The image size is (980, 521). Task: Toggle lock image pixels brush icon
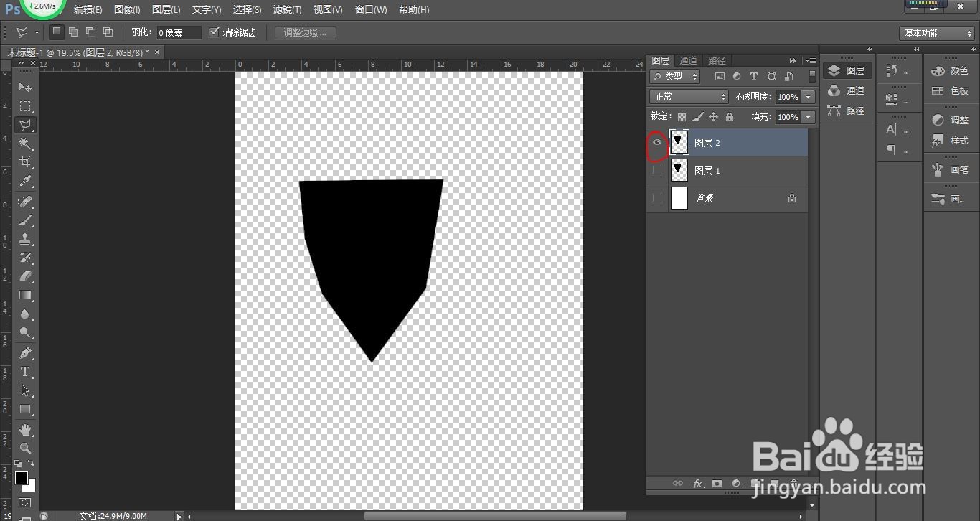point(698,117)
